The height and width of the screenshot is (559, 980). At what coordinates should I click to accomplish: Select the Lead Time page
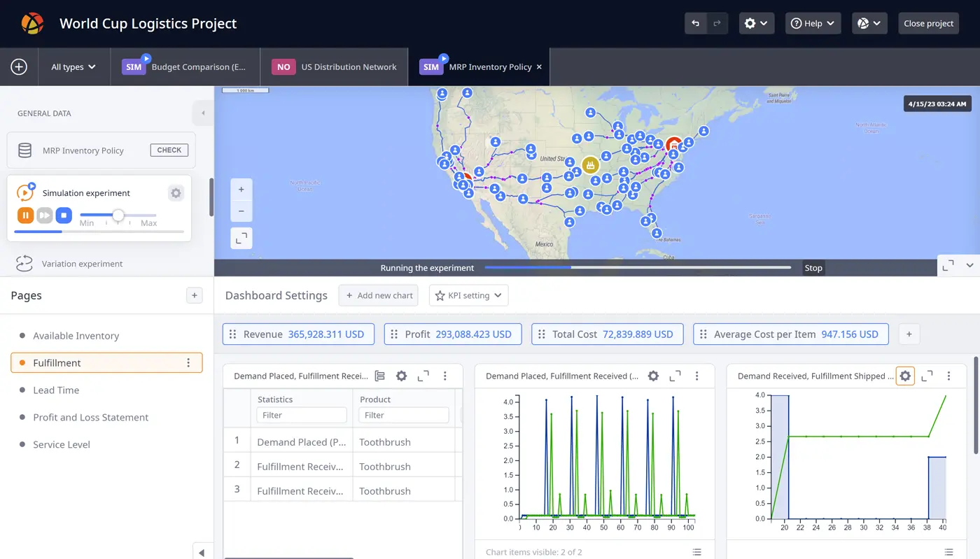(x=56, y=390)
